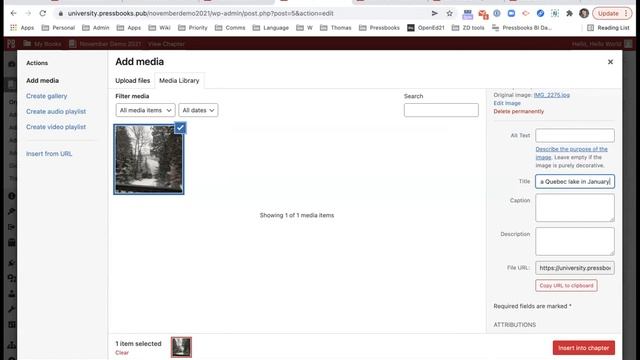Screen dimensions: 640x360
Task: Open the Pressbooks bookmarks folder
Action: pos(379,28)
